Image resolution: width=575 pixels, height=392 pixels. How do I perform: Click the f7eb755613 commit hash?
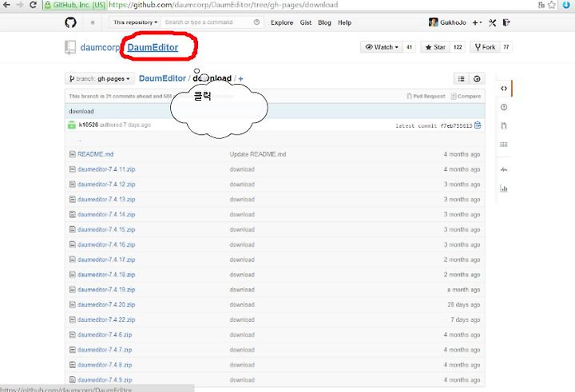click(x=456, y=125)
